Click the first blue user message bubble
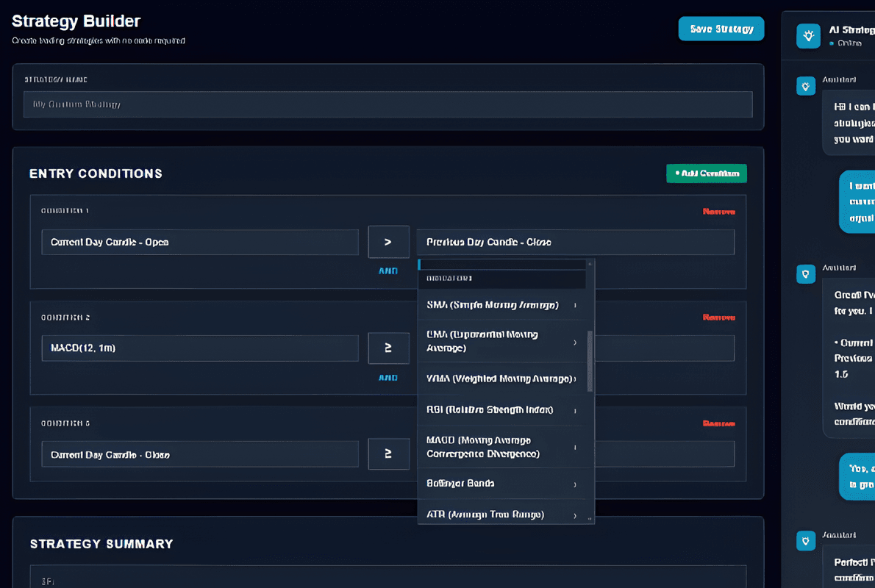This screenshot has width=875, height=588. click(857, 201)
